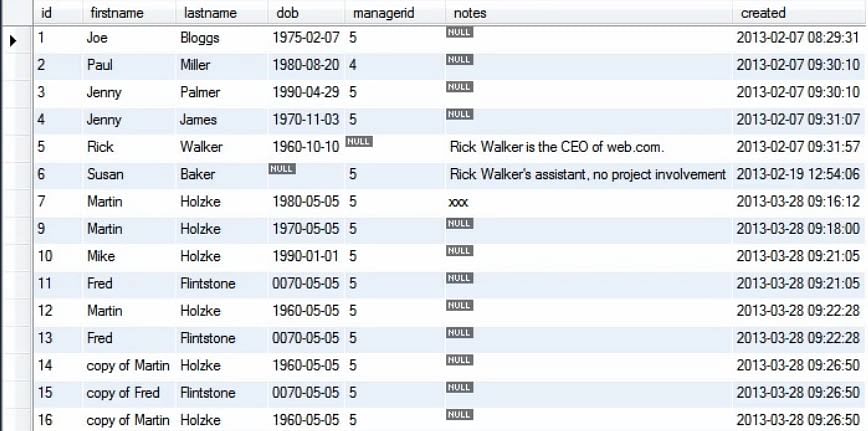Click 'copy of Fred' firstname cell

(x=123, y=393)
